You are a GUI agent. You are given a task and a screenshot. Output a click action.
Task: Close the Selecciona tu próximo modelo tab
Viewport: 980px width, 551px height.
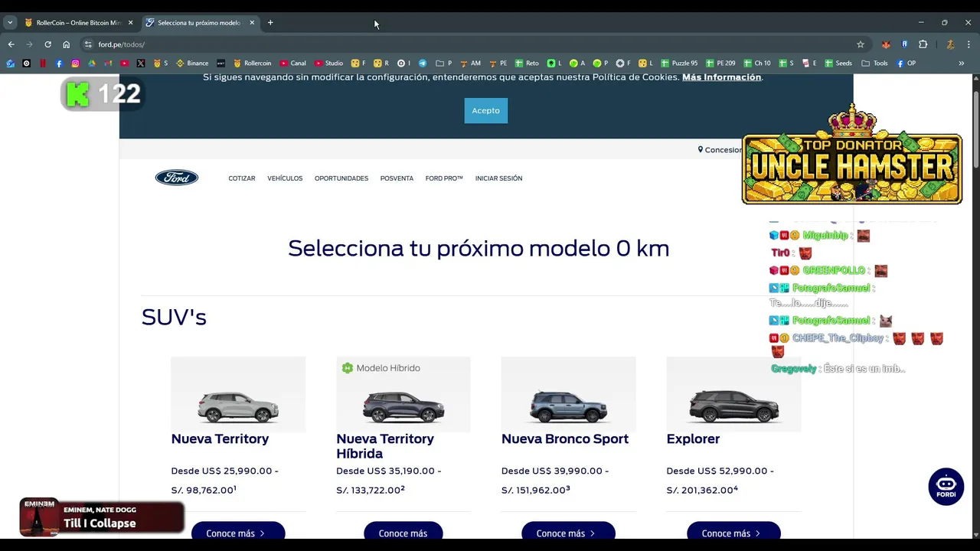tap(252, 23)
